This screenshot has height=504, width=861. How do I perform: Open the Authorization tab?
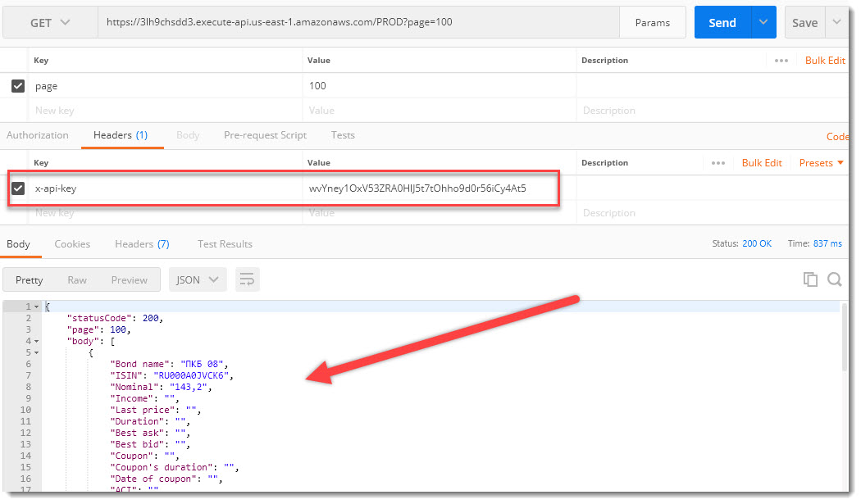click(38, 135)
